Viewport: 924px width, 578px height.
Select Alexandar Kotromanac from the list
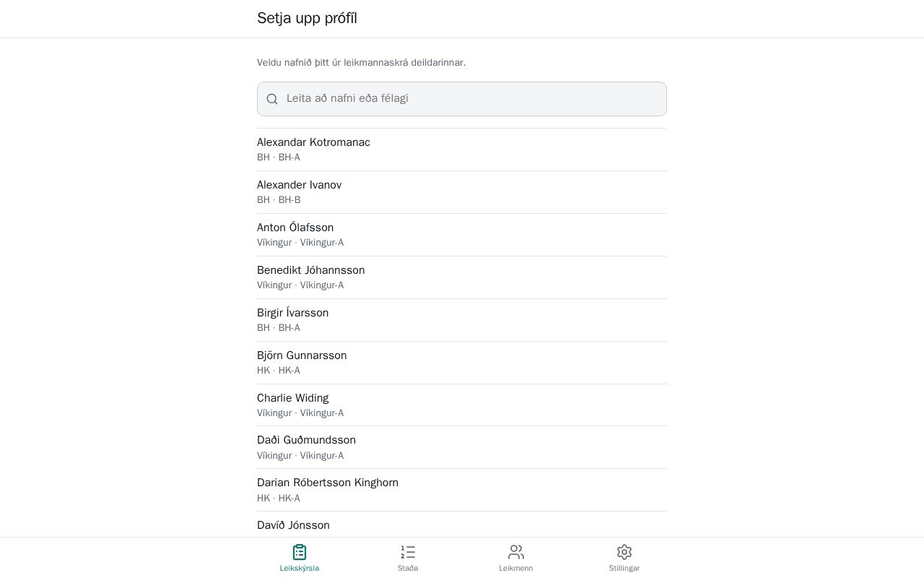pos(462,150)
